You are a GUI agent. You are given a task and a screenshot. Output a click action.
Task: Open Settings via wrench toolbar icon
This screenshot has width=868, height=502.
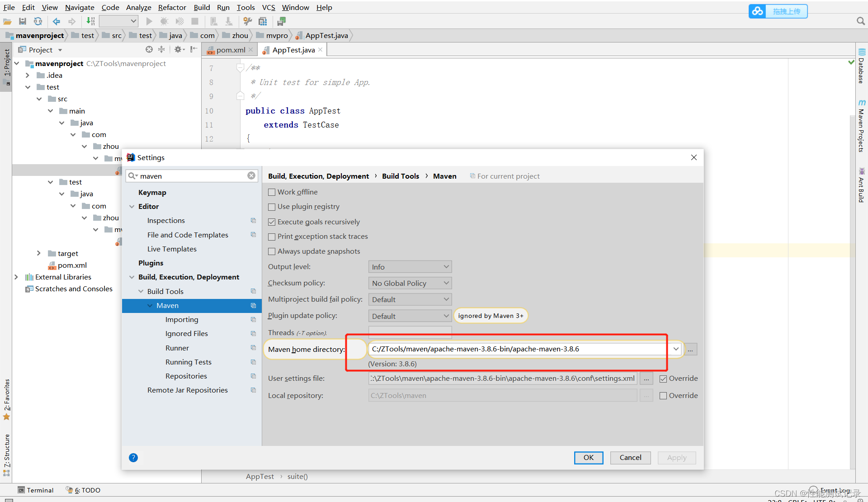(x=247, y=21)
